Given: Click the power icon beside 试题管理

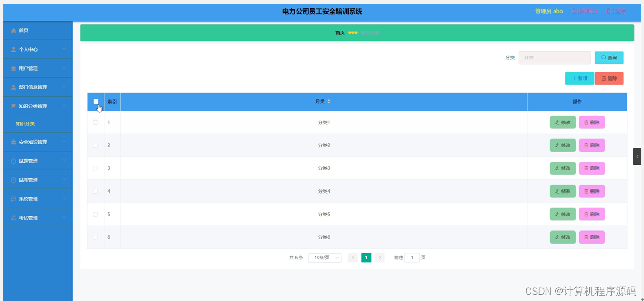Looking at the screenshot, I should pyautogui.click(x=14, y=161).
